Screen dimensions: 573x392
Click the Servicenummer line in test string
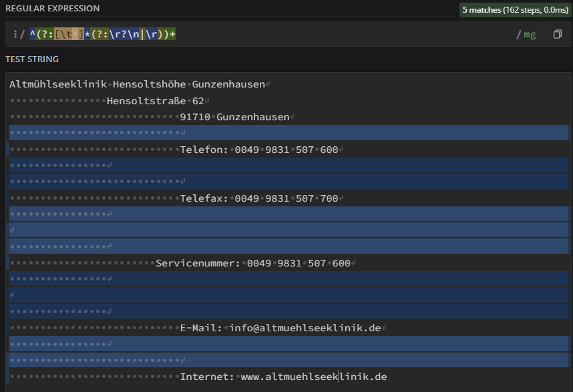252,263
